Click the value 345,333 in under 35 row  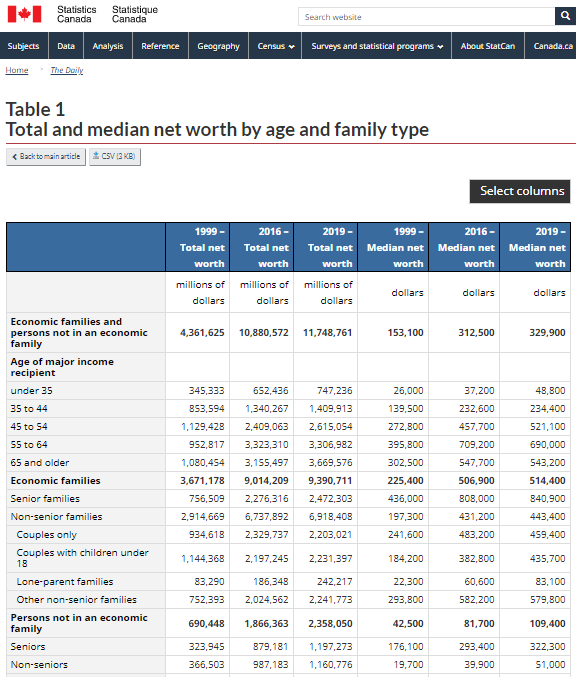(x=206, y=391)
